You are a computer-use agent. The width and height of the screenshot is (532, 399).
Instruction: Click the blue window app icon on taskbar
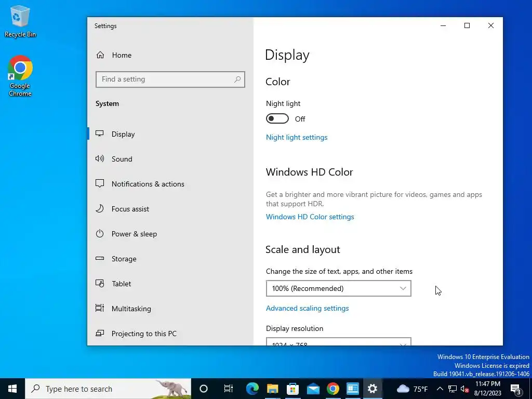[x=353, y=389]
